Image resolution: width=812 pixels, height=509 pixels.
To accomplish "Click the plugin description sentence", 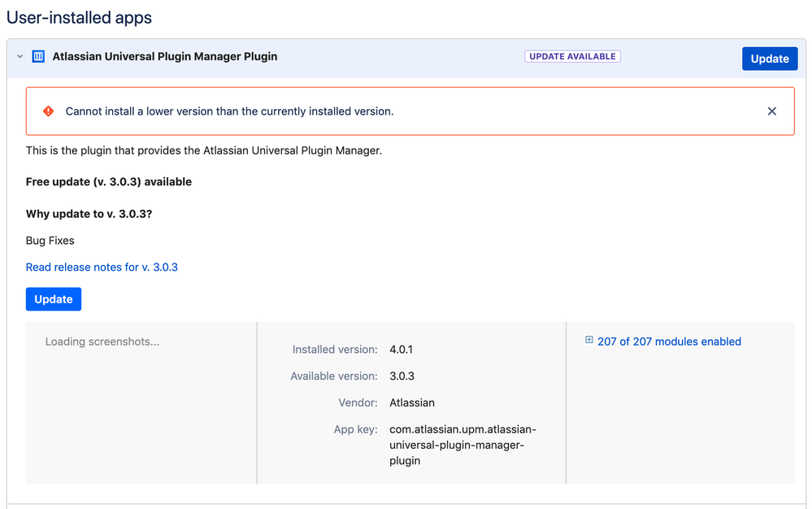I will pyautogui.click(x=204, y=150).
